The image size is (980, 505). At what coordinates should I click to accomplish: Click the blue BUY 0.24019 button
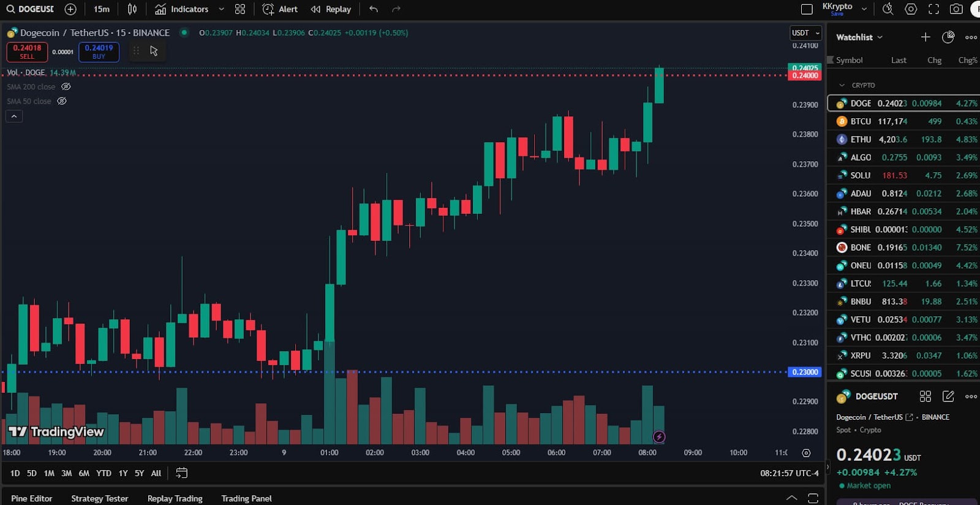99,52
